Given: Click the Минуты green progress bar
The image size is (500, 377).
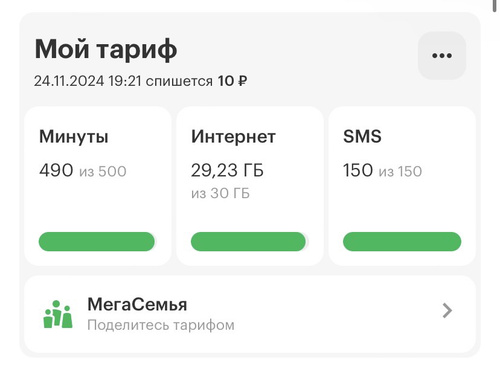Looking at the screenshot, I should click(x=97, y=241).
